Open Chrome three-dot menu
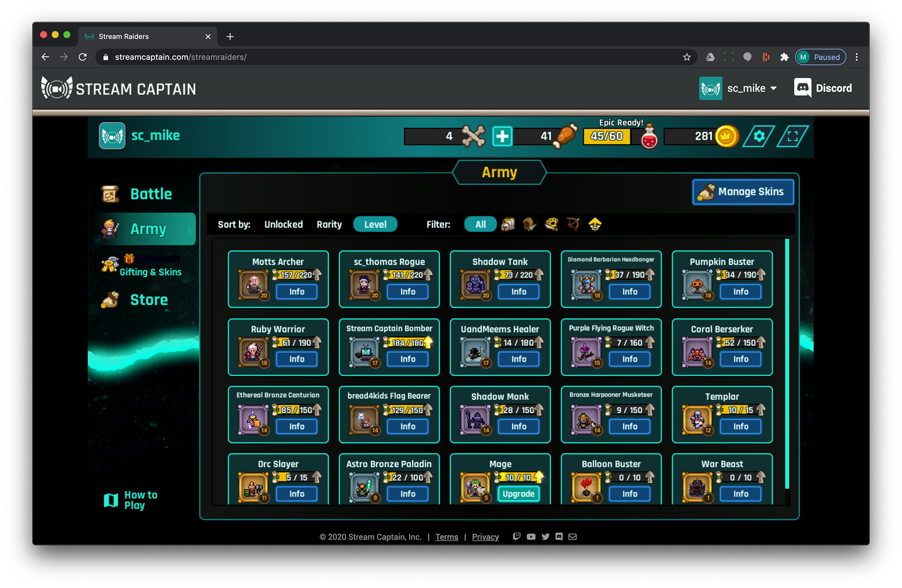Image resolution: width=902 pixels, height=588 pixels. pos(856,57)
